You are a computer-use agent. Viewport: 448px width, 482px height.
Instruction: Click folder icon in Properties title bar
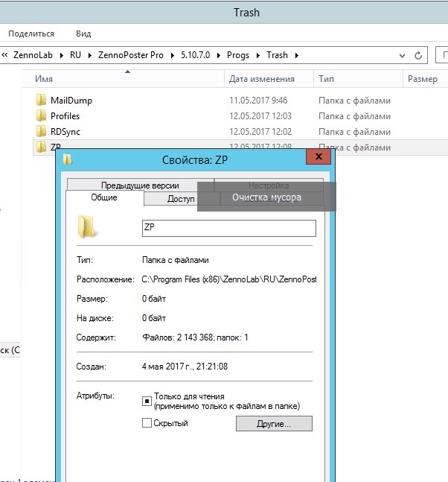point(67,160)
